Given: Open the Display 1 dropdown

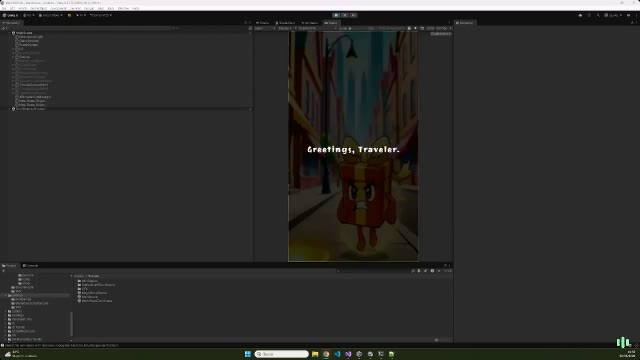Looking at the screenshot, I should coord(286,28).
